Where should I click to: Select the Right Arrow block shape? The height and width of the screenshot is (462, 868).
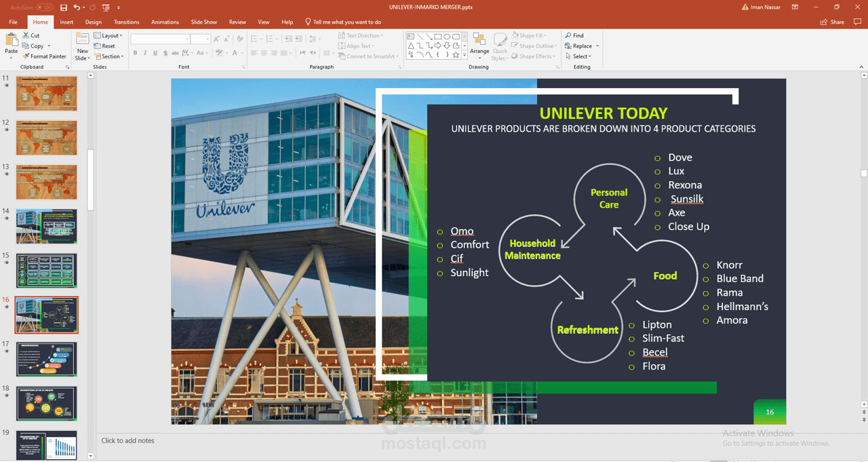click(437, 45)
